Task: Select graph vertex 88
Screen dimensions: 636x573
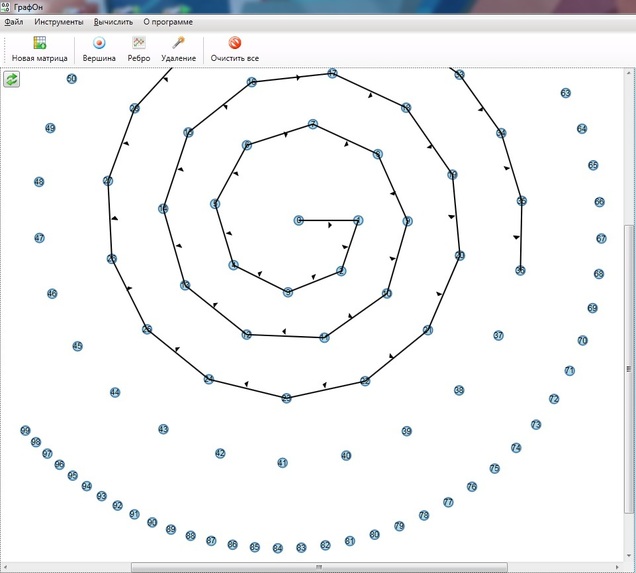Action: 190,536
